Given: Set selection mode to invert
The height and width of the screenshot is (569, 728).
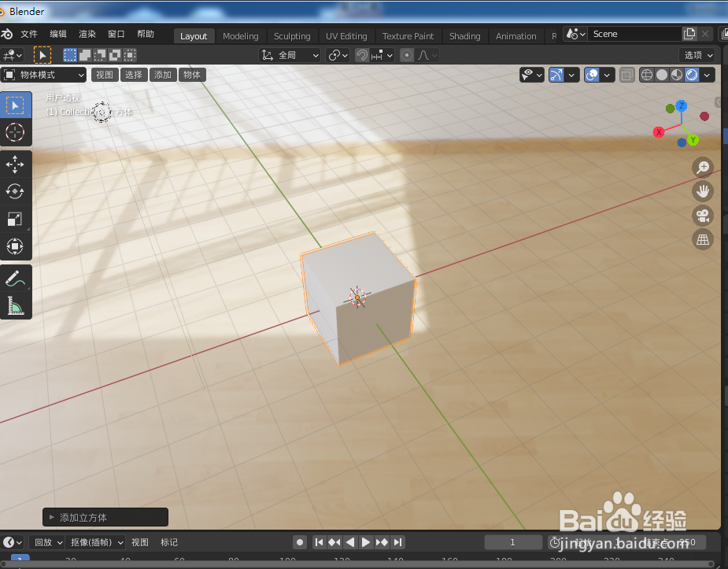Looking at the screenshot, I should click(115, 55).
